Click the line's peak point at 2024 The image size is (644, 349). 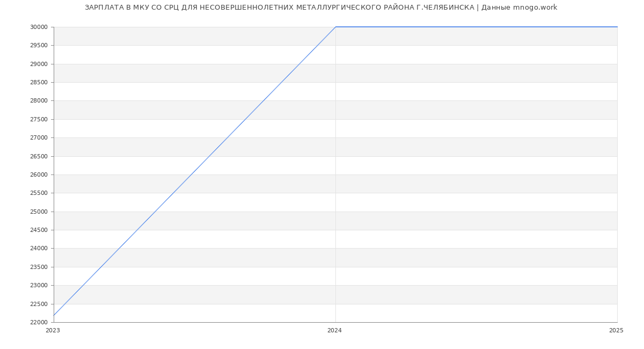[335, 27]
